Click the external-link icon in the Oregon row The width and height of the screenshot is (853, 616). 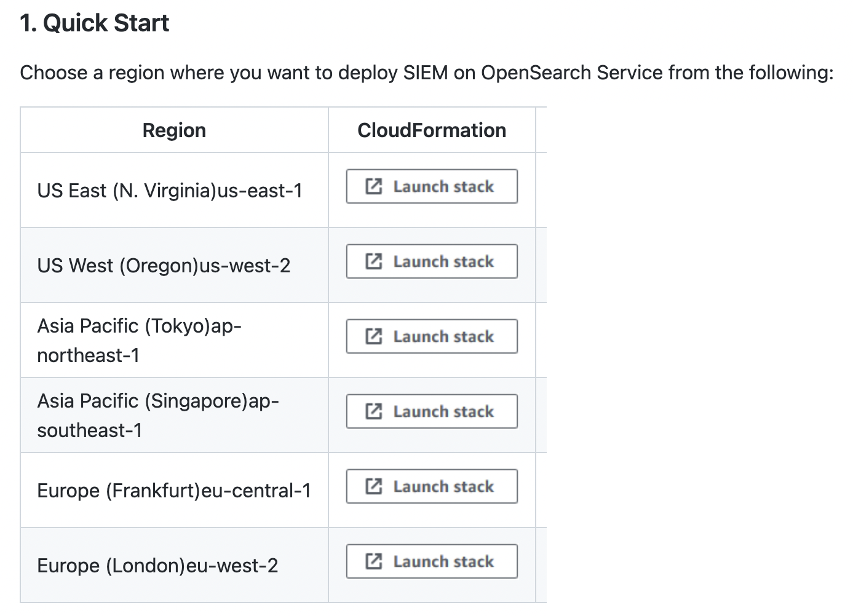pyautogui.click(x=374, y=261)
